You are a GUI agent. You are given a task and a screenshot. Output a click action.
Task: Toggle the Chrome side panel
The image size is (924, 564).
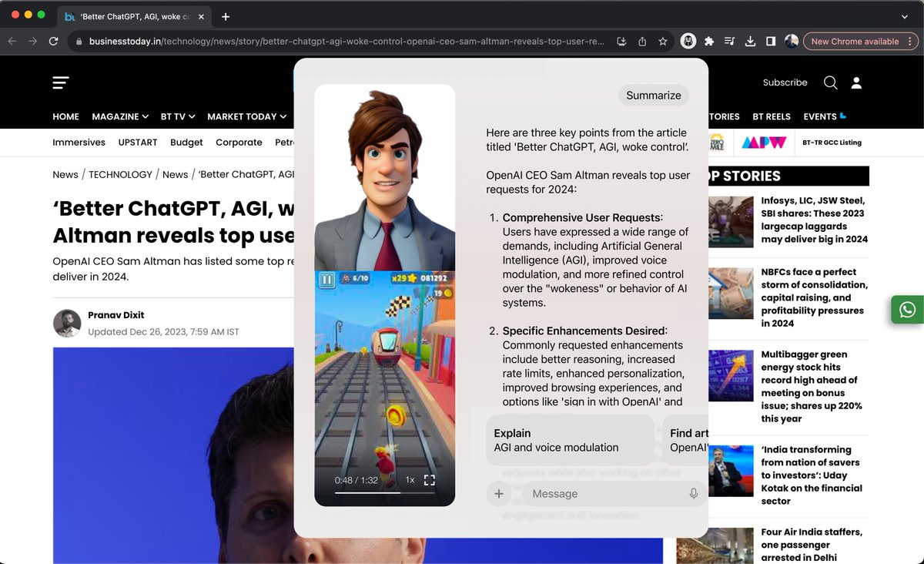tap(771, 42)
